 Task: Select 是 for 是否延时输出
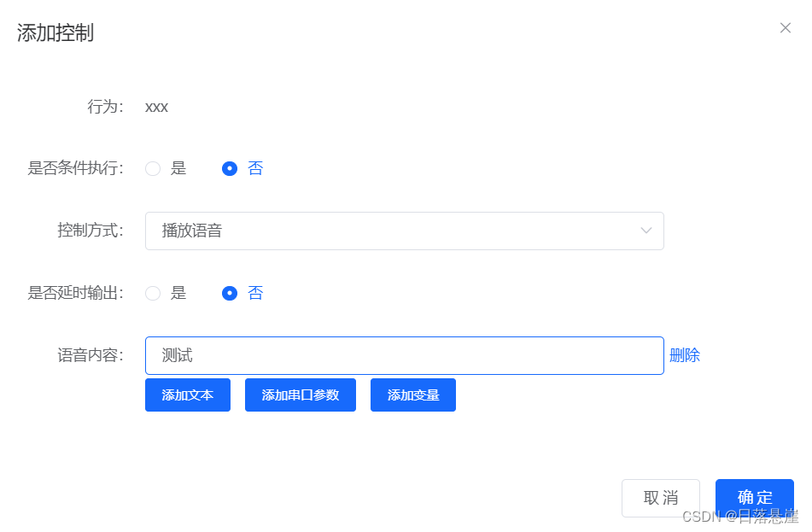(x=153, y=293)
